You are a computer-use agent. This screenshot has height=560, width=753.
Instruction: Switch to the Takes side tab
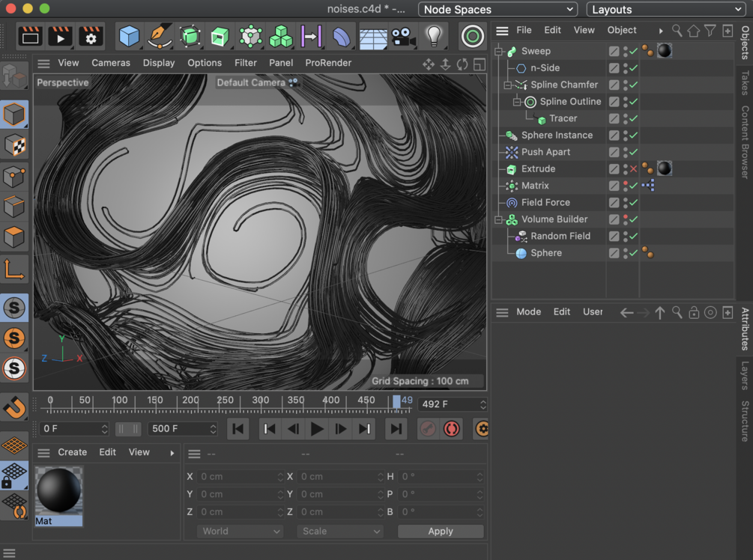(744, 83)
